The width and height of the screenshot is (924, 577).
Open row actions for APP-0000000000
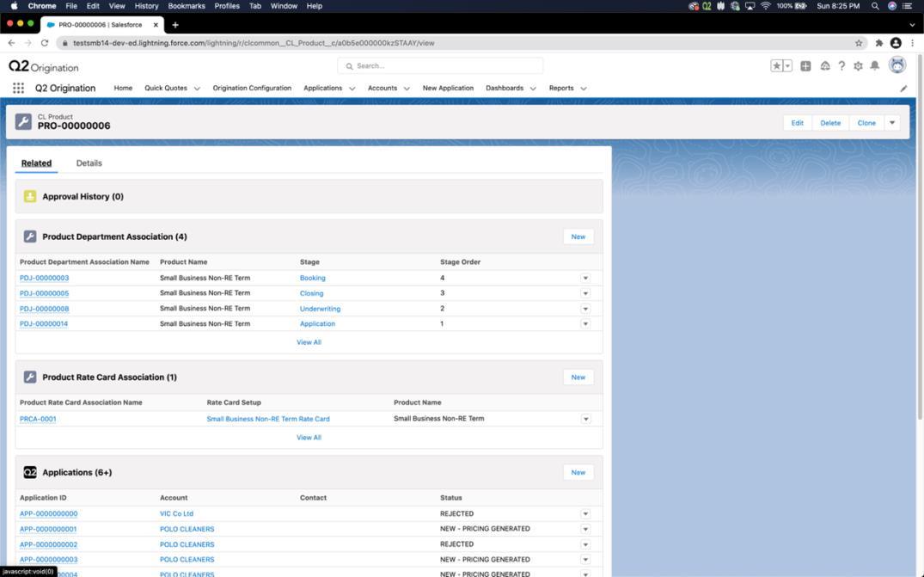point(585,513)
